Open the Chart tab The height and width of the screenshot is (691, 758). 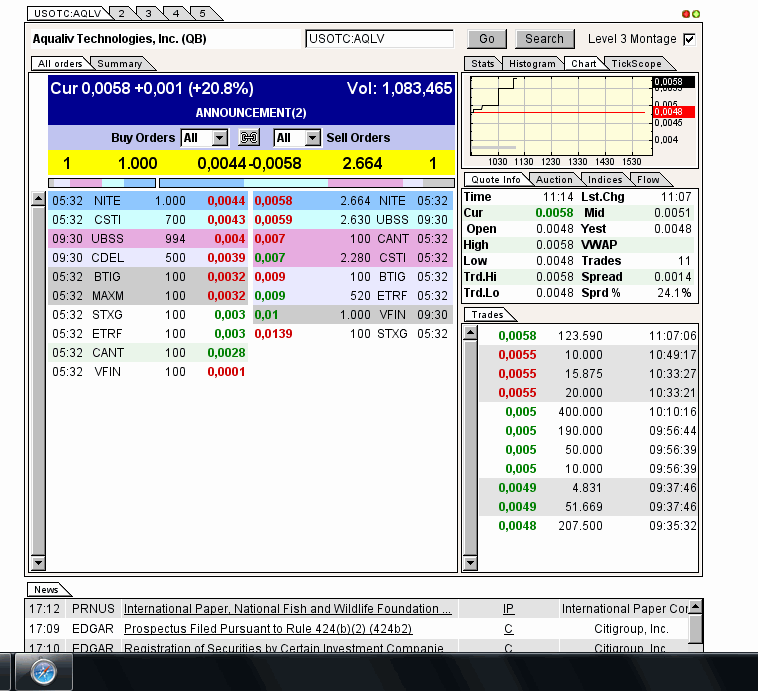pos(583,64)
